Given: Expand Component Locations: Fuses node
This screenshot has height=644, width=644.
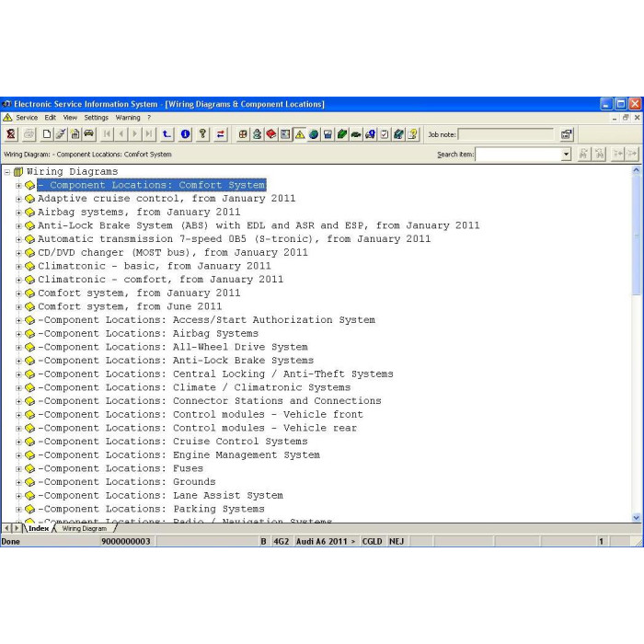Looking at the screenshot, I should click(18, 468).
